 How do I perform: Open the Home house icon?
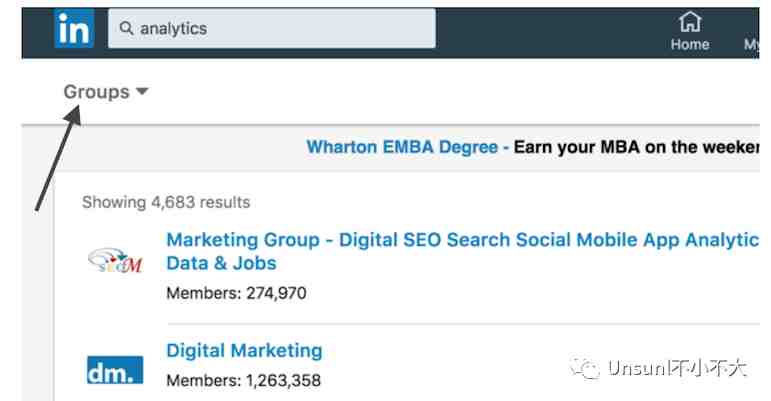coord(690,22)
